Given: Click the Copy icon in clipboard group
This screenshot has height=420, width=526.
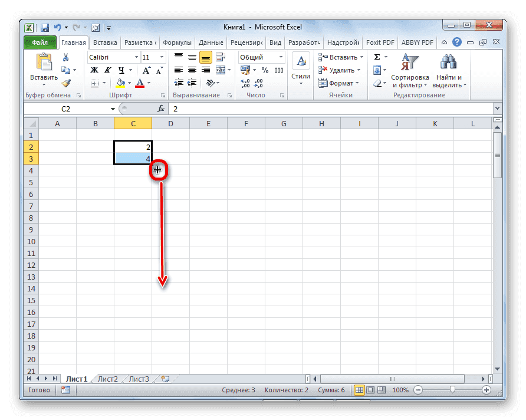Looking at the screenshot, I should (65, 70).
